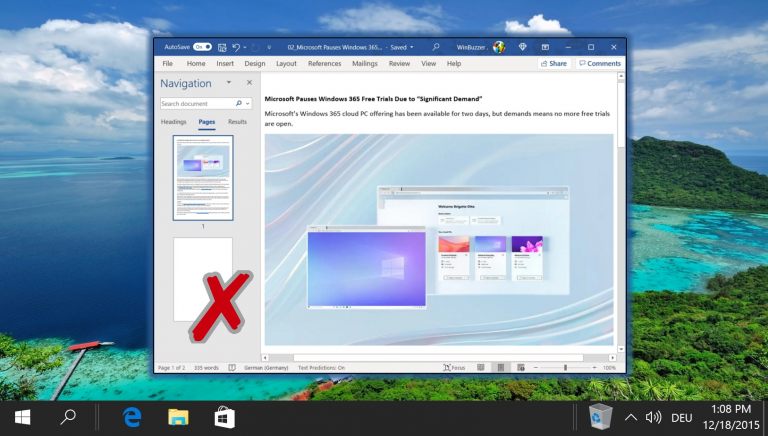Click the vertical scrollbar down arrow
Viewport: 768px width, 436px height.
point(621,349)
